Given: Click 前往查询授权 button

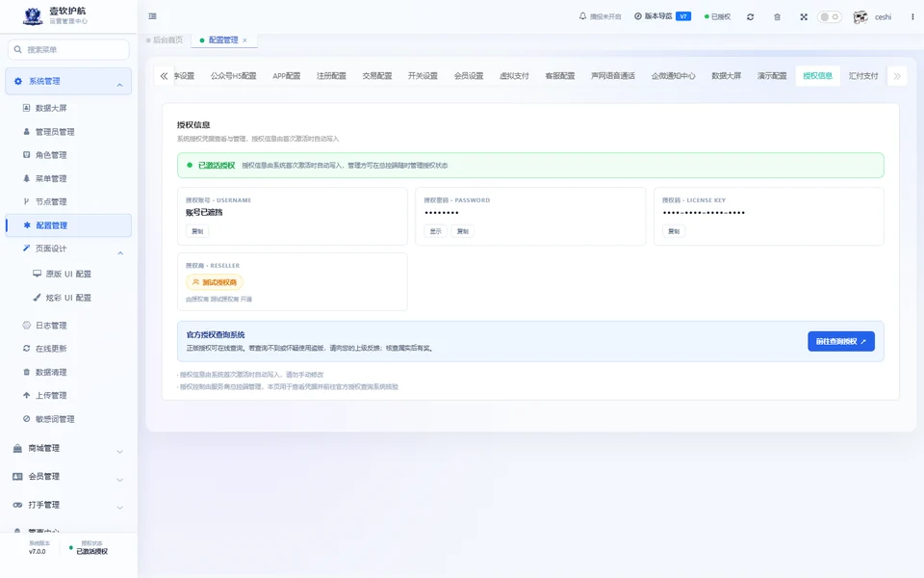Looking at the screenshot, I should click(x=841, y=341).
